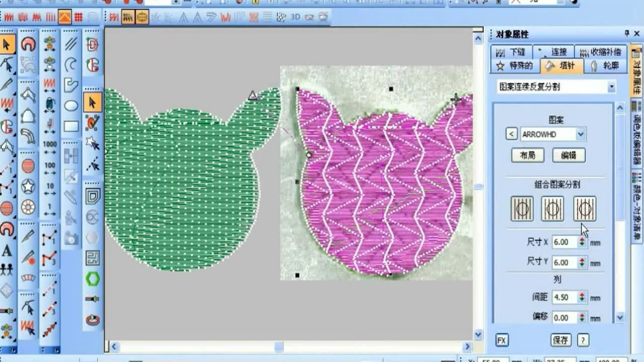644x362 pixels.
Task: Click the canvas horizontal scrollbar thumb
Action: click(278, 347)
